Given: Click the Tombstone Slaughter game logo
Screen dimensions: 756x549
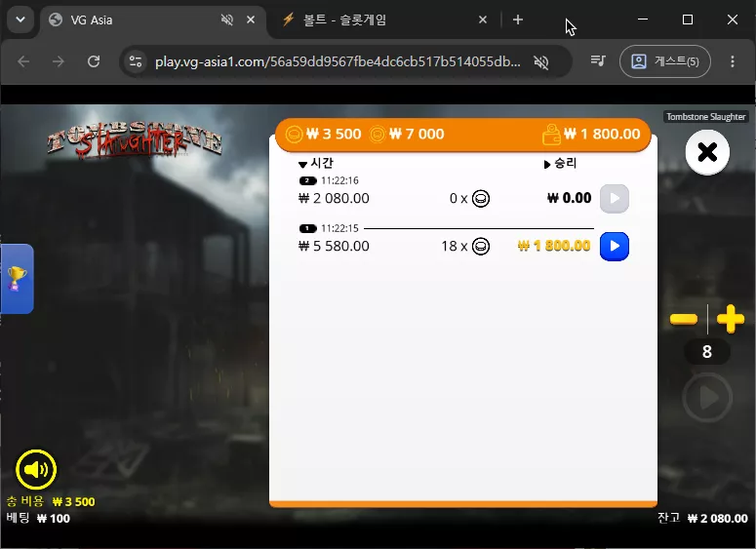Looking at the screenshot, I should click(x=135, y=140).
